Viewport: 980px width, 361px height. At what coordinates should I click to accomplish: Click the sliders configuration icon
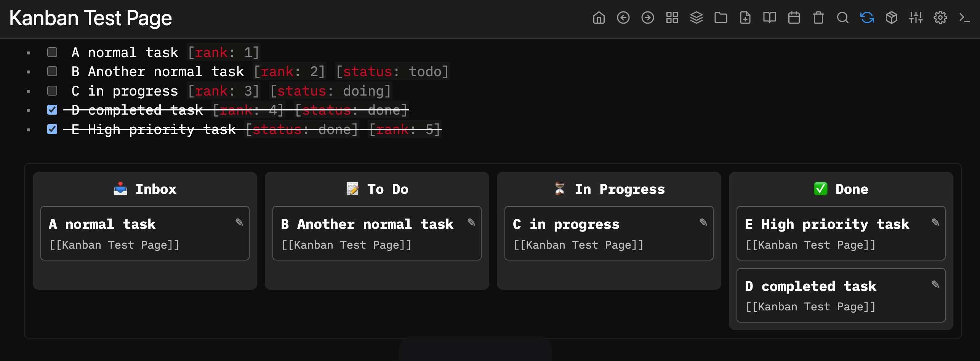916,18
